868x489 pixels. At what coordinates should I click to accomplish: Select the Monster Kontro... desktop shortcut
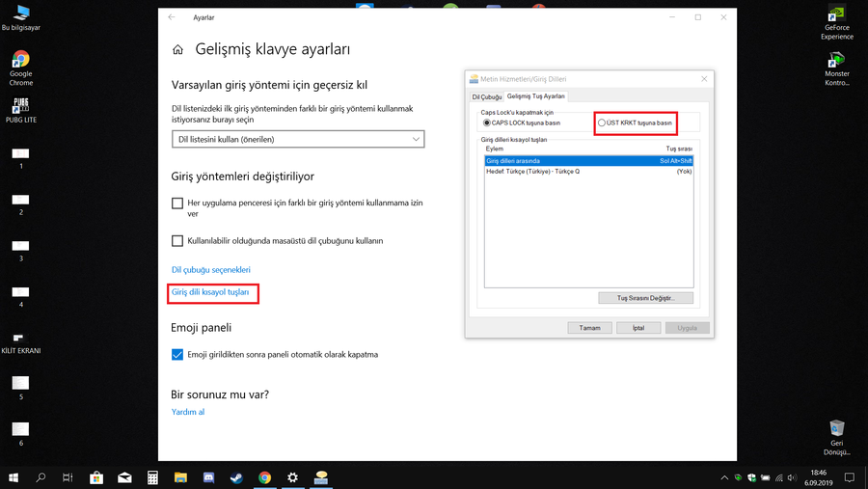pos(836,68)
